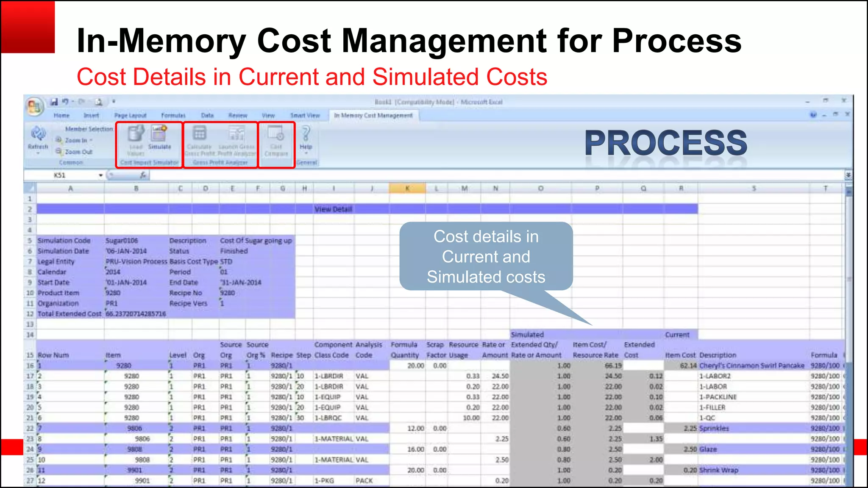Click the Load Values database icon

click(136, 133)
